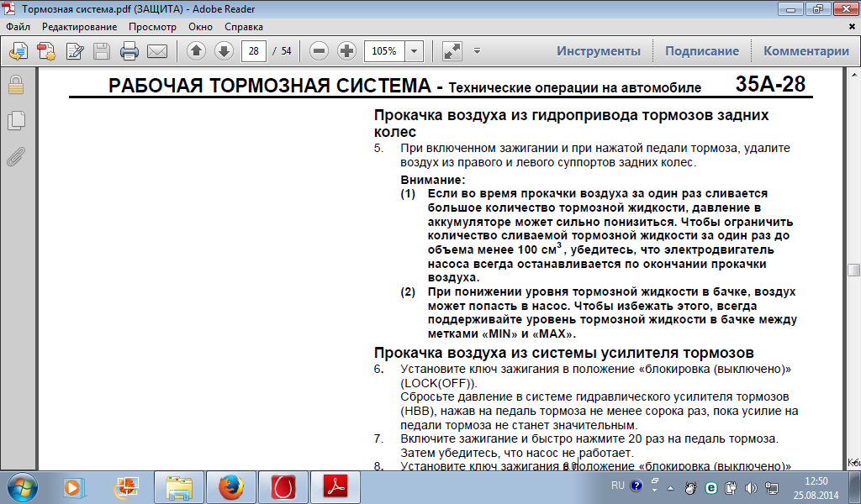
Task: Click the Create PDF online icon
Action: 45,51
